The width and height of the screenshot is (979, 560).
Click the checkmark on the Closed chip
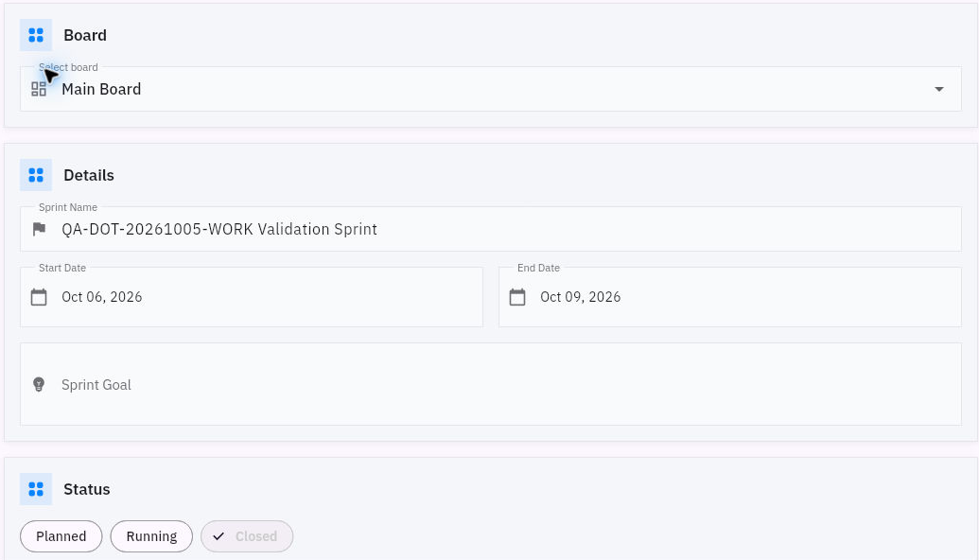(x=219, y=536)
